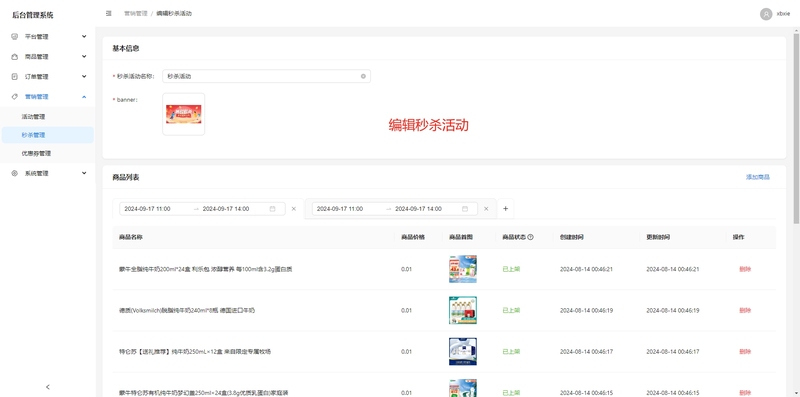800x397 pixels.
Task: Toggle the sidebar hamburger icon in header
Action: pyautogui.click(x=109, y=14)
